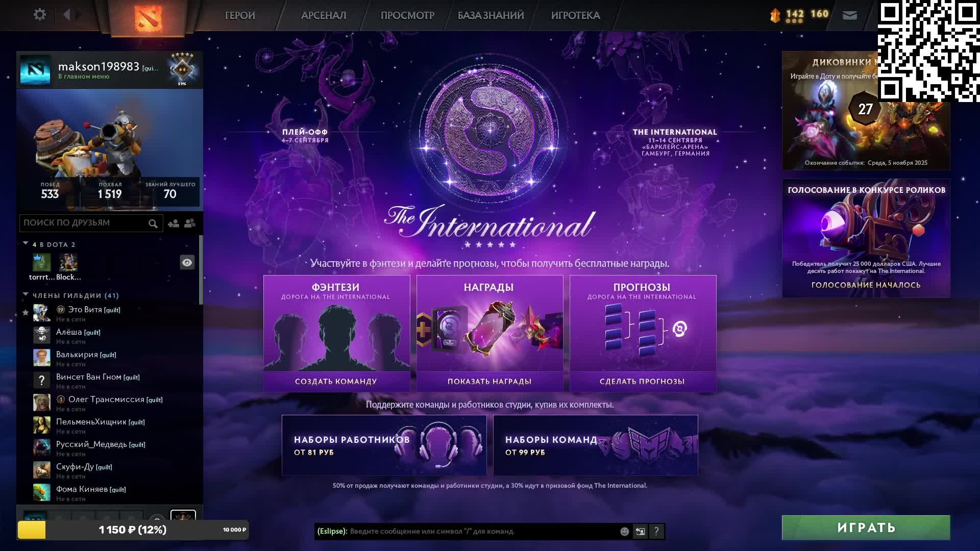Click the Dota 2 logo home icon

[x=148, y=17]
